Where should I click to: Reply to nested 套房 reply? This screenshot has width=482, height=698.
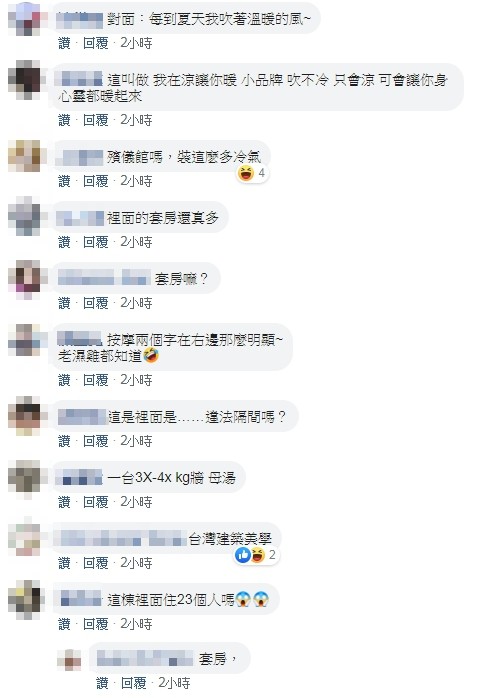click(134, 683)
